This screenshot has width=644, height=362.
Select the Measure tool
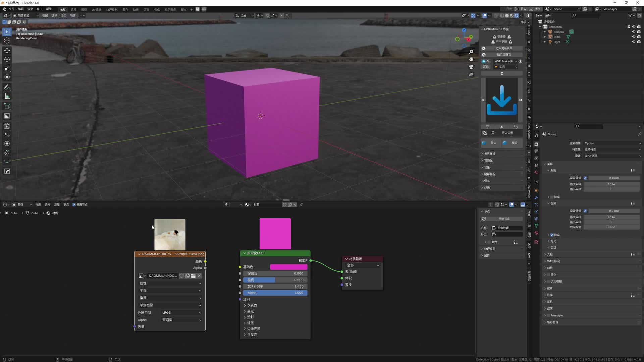click(7, 96)
